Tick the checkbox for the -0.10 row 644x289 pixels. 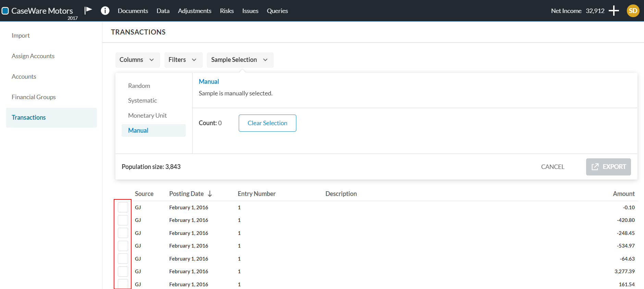point(123,207)
